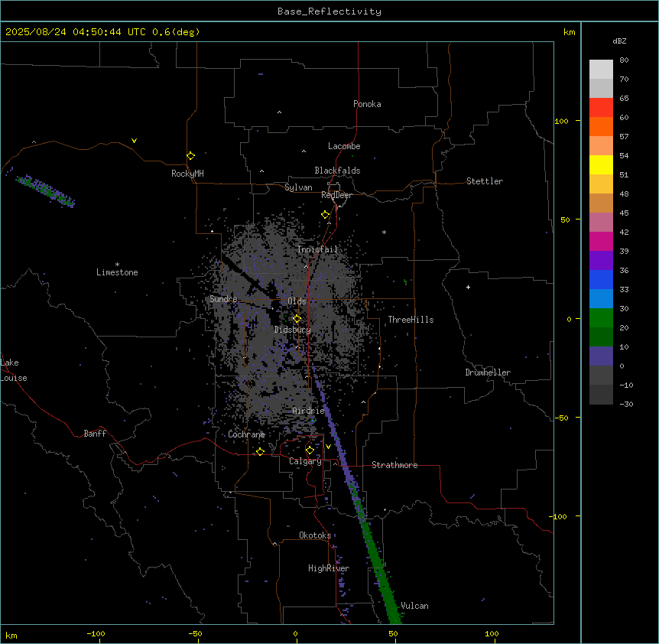This screenshot has height=644, width=659.
Task: Click the ThreeHills town label
Action: (x=411, y=320)
